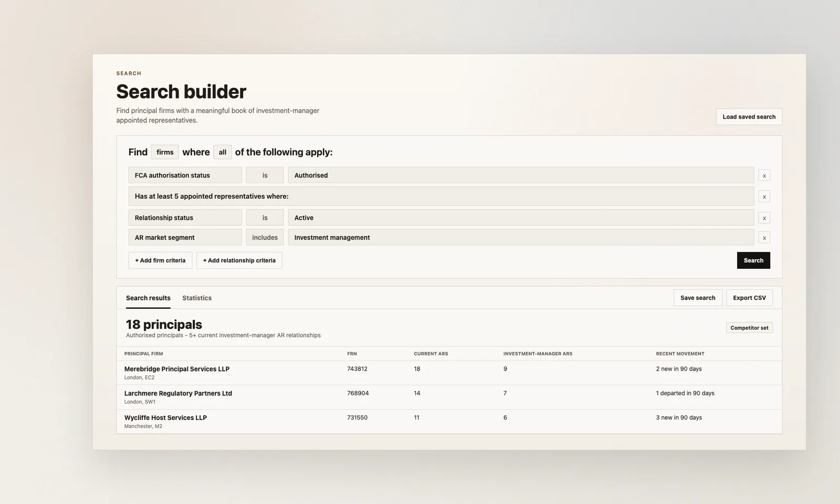Remove the Relationship status criterion
Image resolution: width=840 pixels, height=504 pixels.
point(764,218)
